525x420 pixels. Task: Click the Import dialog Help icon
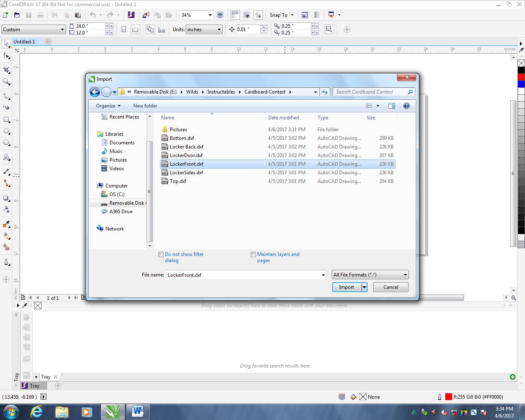point(406,106)
